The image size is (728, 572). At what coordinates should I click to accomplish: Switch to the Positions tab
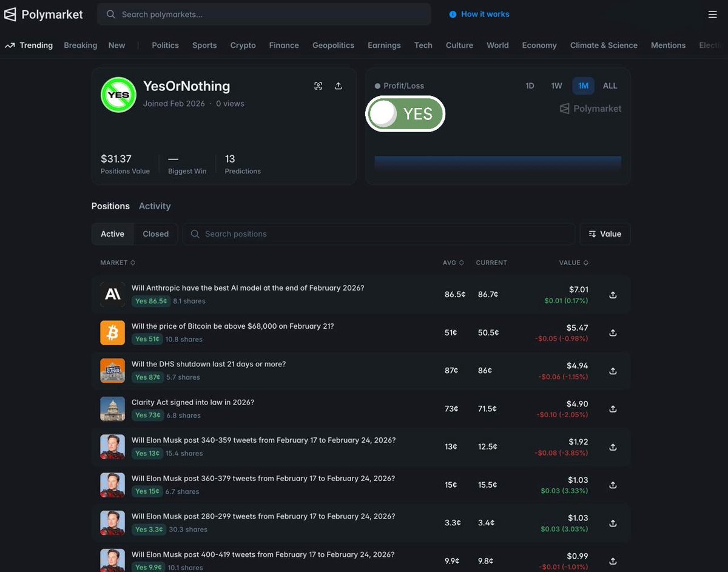(110, 206)
